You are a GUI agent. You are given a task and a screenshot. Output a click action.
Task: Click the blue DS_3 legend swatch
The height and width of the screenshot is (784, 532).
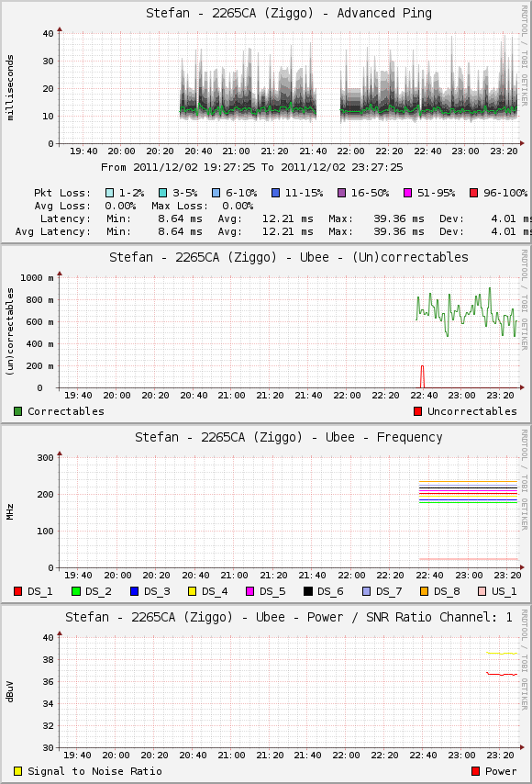pos(134,591)
